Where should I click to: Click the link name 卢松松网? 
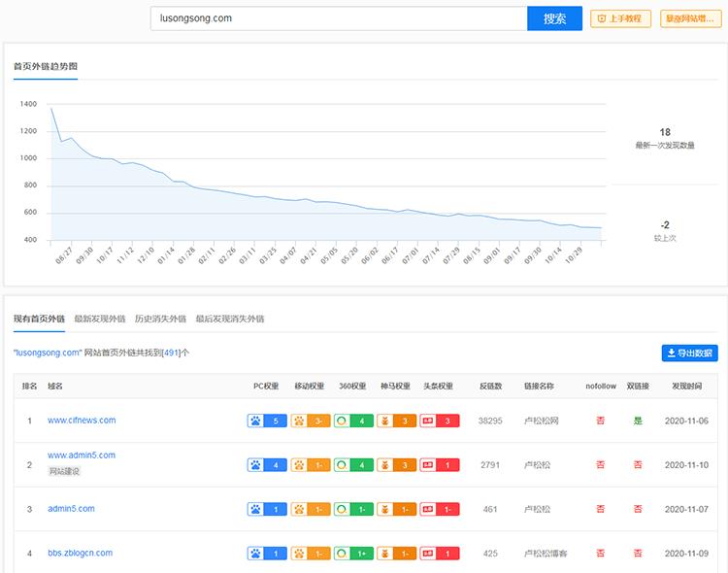coord(542,421)
